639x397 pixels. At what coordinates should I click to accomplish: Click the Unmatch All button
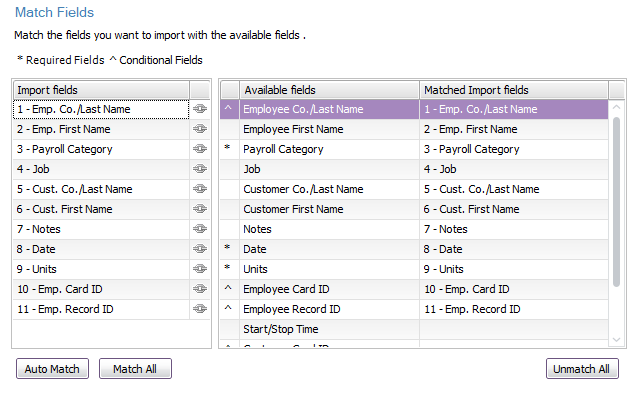click(x=582, y=369)
